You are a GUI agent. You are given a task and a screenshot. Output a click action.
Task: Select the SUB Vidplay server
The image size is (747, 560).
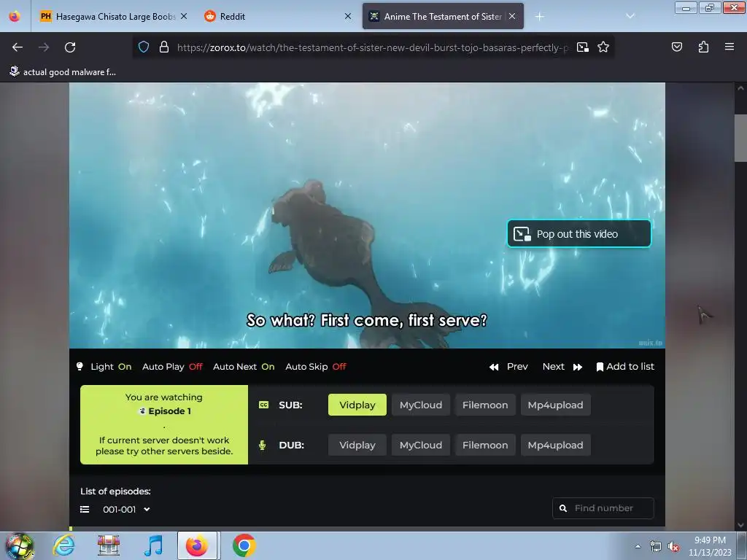pyautogui.click(x=357, y=405)
